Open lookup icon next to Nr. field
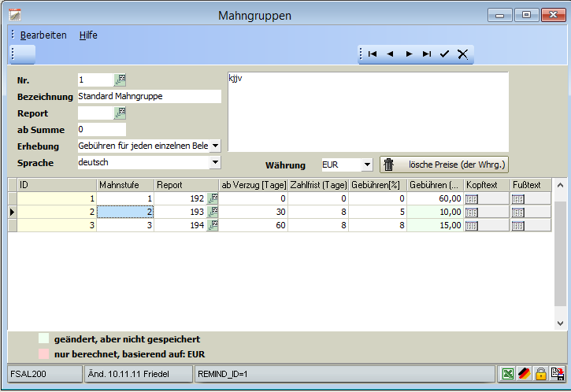Screen dimensions: 571x392 click(120, 80)
